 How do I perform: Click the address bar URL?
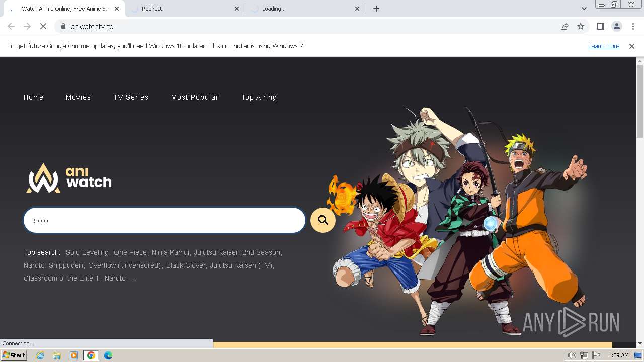pos(92,27)
